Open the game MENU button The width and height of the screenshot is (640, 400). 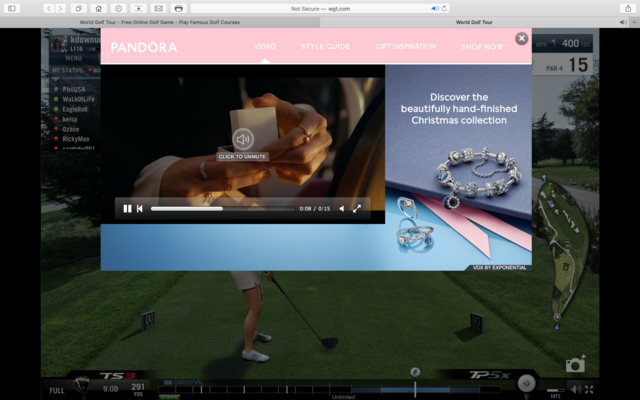point(73,58)
